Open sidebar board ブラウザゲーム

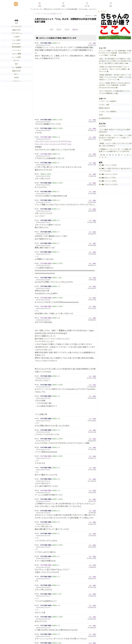[x=16, y=33]
